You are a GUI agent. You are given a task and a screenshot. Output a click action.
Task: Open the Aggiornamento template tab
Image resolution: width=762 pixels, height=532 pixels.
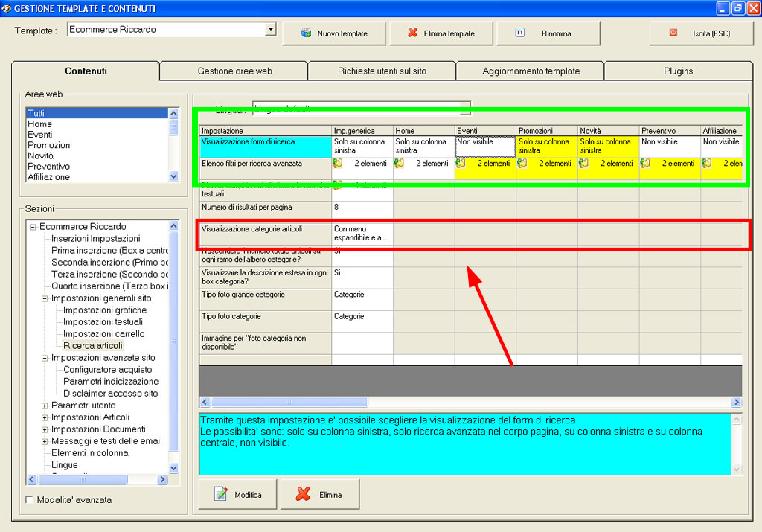[x=531, y=71]
